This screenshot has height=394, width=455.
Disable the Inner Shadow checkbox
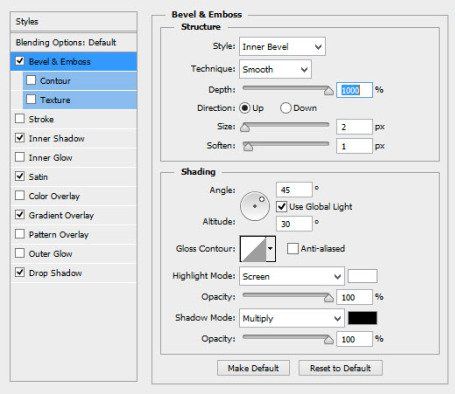click(x=20, y=138)
